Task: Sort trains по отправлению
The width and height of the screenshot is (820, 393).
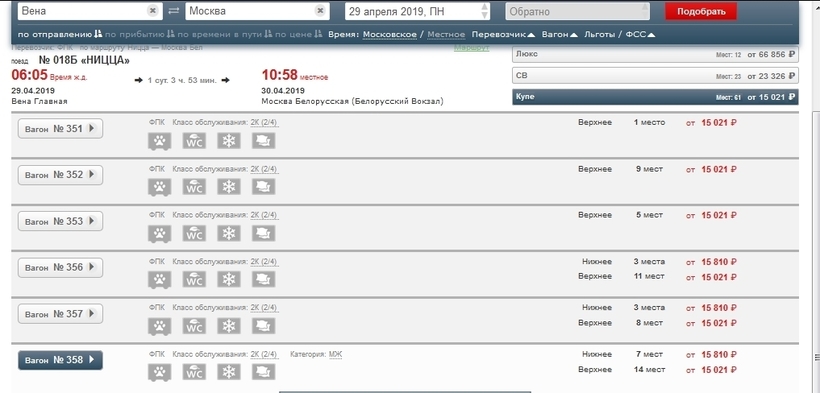Action: (x=60, y=35)
